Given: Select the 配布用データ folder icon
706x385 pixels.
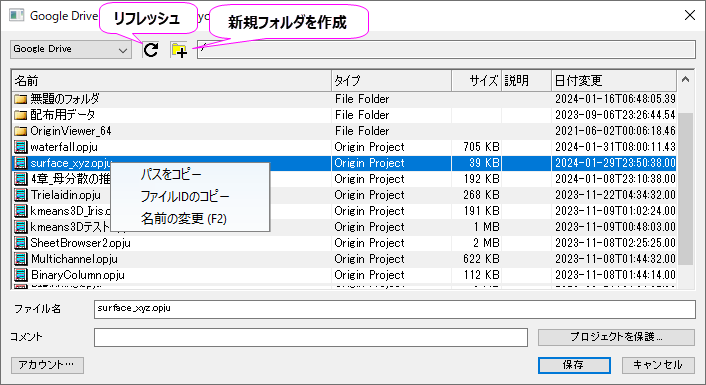Looking at the screenshot, I should (21, 115).
